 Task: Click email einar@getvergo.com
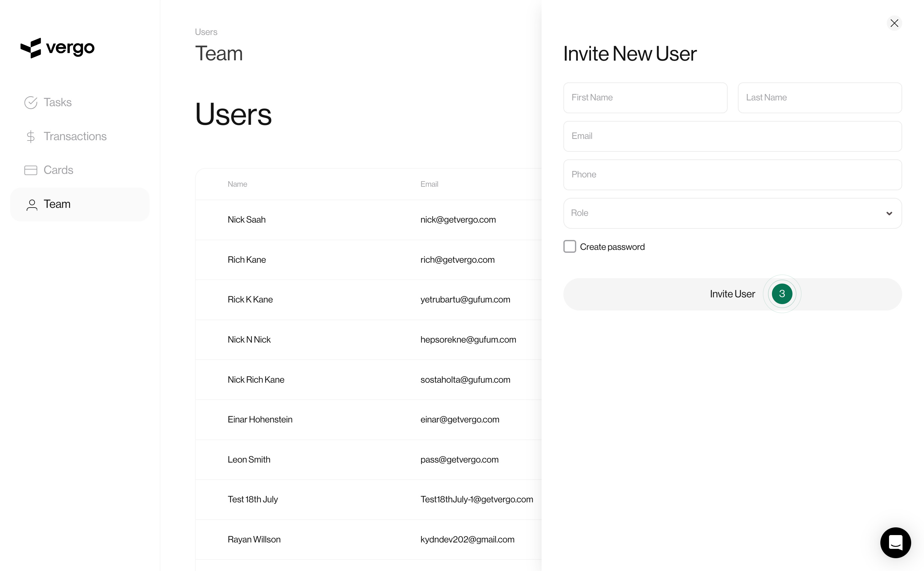point(459,420)
